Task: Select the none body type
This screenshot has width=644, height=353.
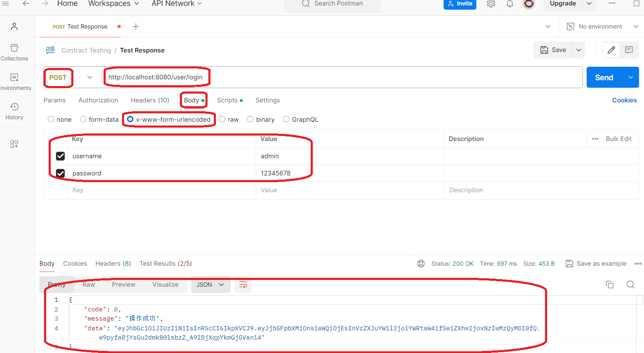Action: 51,119
